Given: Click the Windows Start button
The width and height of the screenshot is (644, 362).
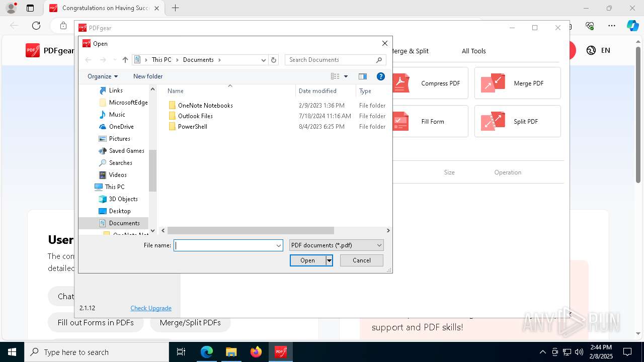Looking at the screenshot, I should coord(12,352).
